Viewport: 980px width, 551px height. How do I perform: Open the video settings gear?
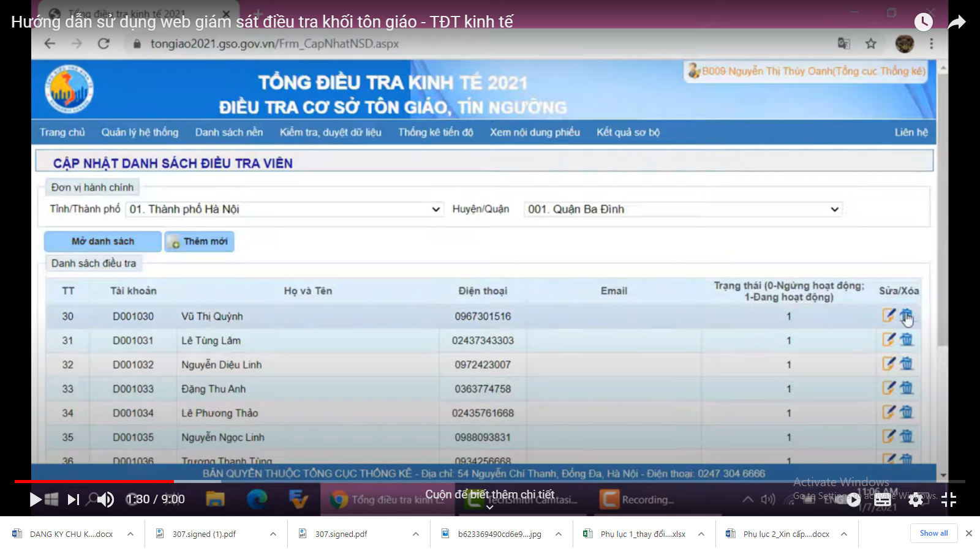(915, 500)
